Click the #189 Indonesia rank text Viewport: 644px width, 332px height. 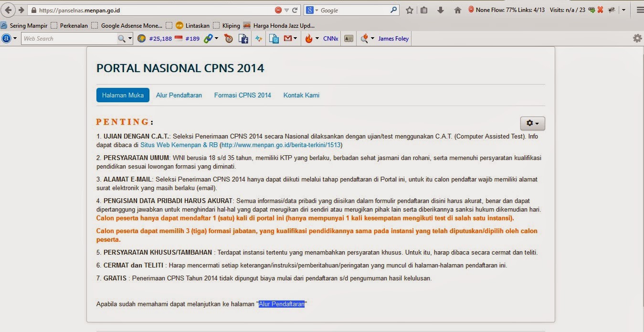[x=192, y=39]
